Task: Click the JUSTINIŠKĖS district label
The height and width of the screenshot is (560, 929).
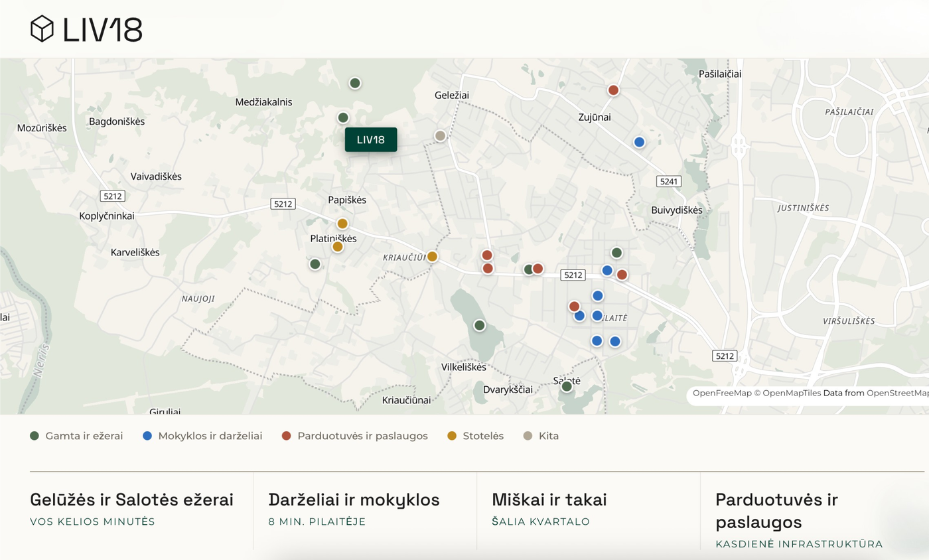Action: point(804,208)
